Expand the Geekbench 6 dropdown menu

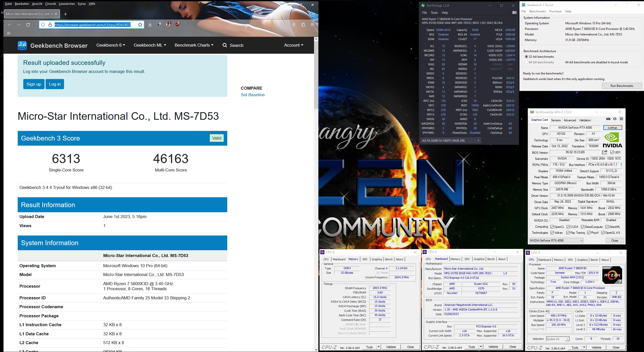[111, 45]
